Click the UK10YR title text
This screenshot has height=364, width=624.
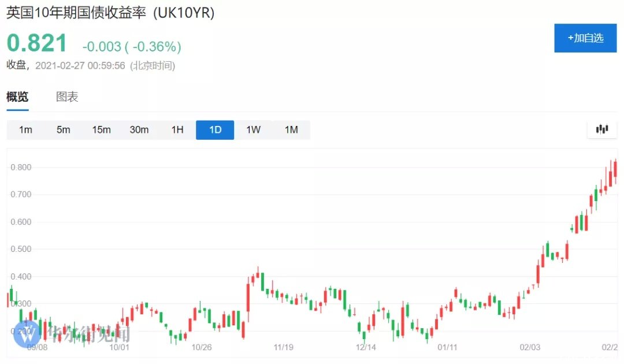click(x=110, y=13)
